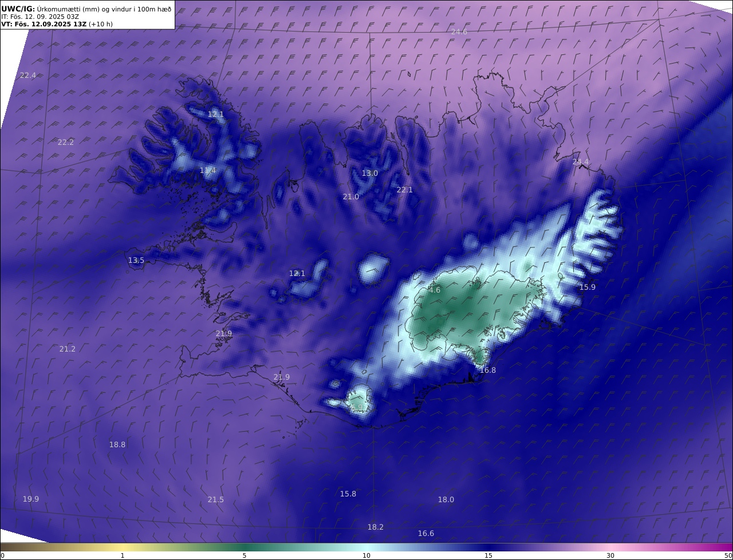Click the 12.1 value beside the pale oval patch

point(297,274)
